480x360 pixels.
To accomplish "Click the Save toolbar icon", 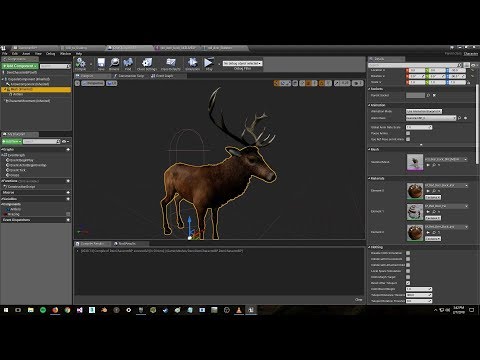I will 101,64.
